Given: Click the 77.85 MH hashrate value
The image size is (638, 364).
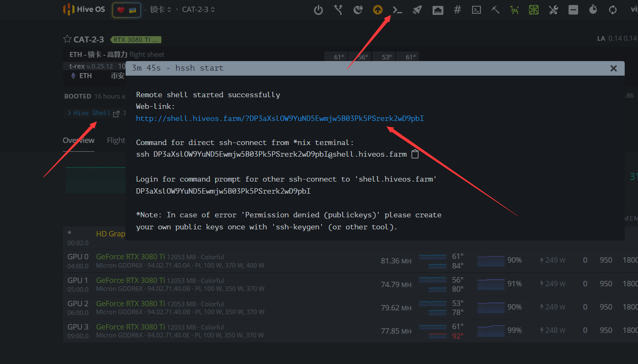Looking at the screenshot, I should point(396,331).
